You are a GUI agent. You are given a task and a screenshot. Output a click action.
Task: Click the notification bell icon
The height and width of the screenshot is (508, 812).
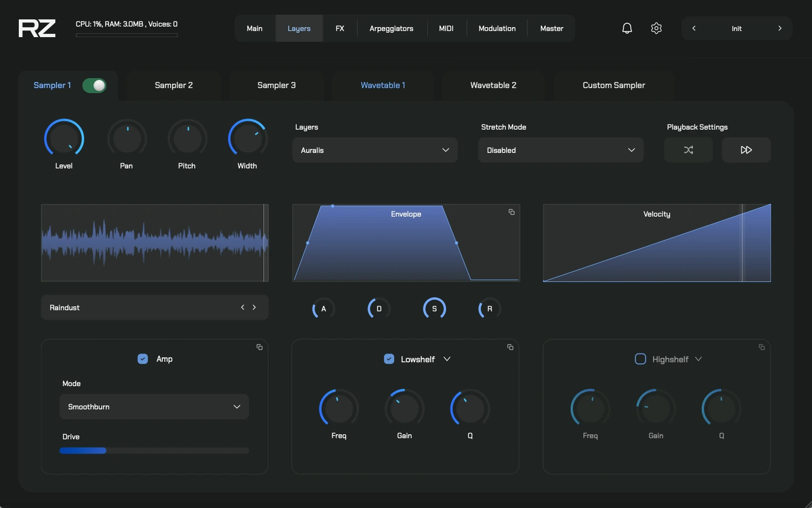pos(627,28)
